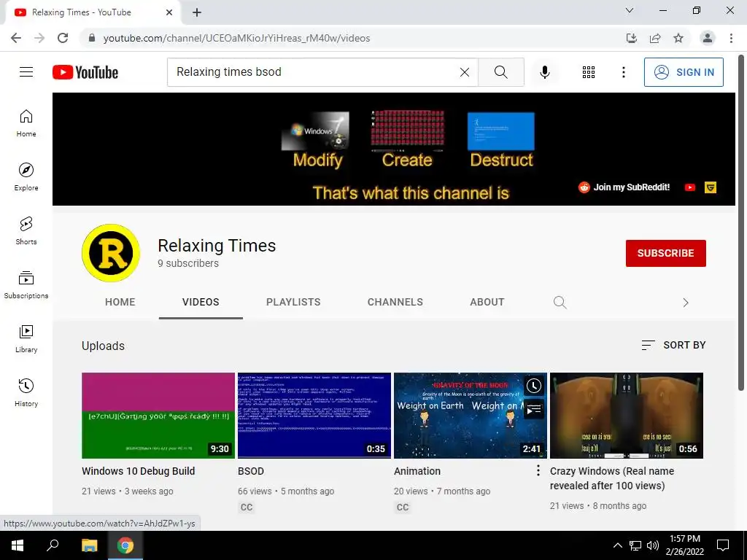The width and height of the screenshot is (747, 560).
Task: Click the Chrome taskbar icon
Action: 125,545
